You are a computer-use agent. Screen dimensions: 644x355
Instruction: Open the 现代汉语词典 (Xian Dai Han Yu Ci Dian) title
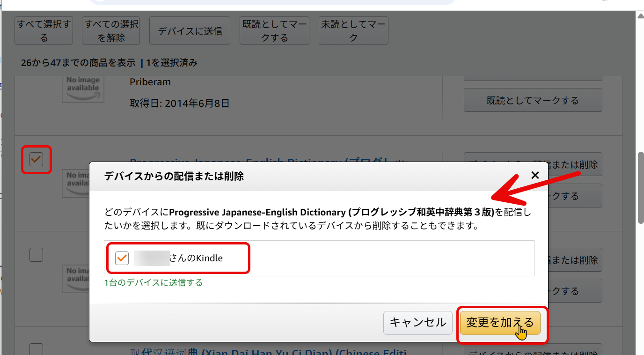click(267, 352)
